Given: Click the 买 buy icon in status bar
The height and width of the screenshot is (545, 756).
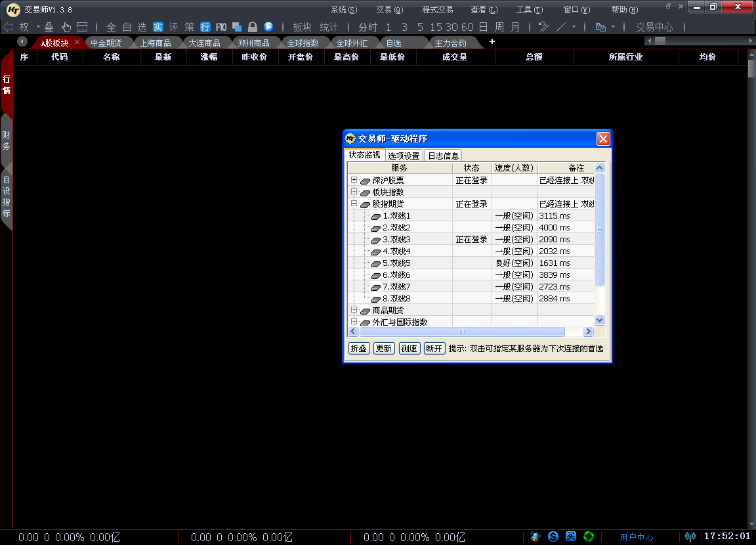Looking at the screenshot, I should (570, 536).
